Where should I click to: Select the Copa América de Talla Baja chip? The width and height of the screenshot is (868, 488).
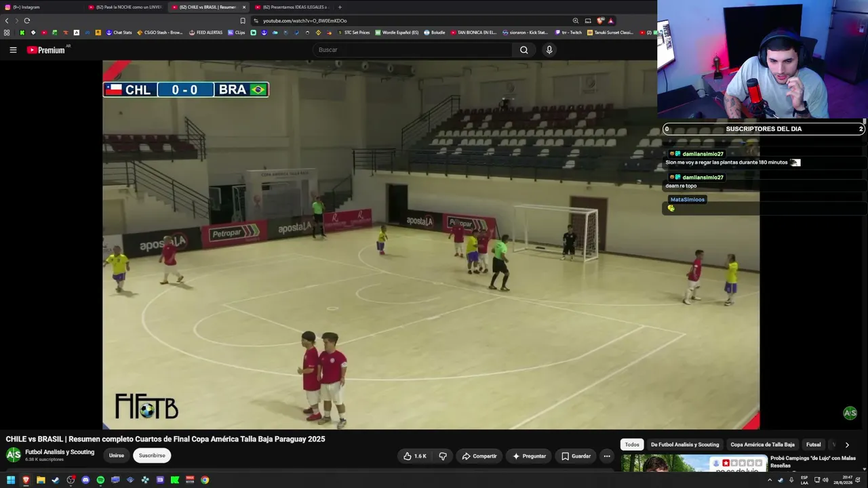click(762, 445)
